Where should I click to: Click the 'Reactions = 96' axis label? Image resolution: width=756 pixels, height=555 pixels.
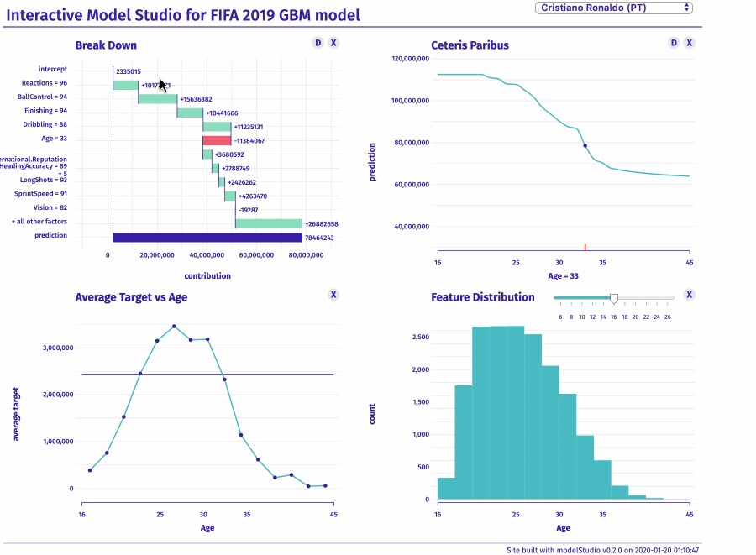pyautogui.click(x=44, y=82)
